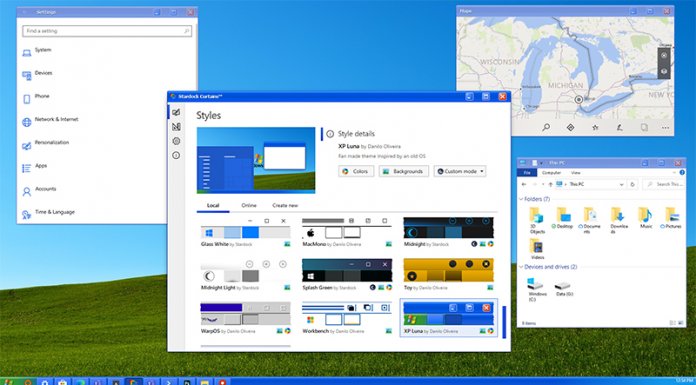Click the compass control on the map
696x385 pixels.
coord(664,56)
